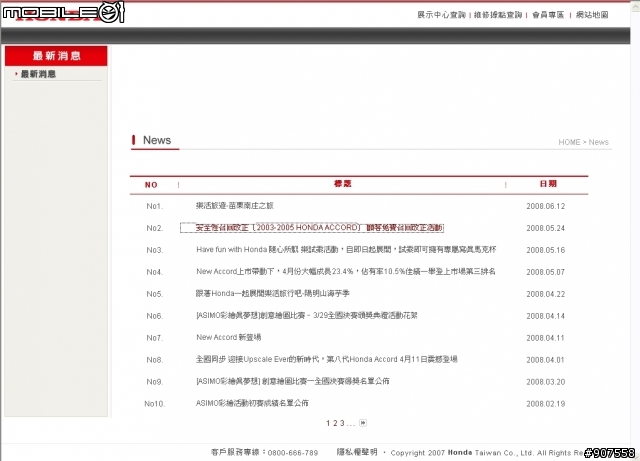Open the New Accord 新登場 news item

(x=229, y=337)
